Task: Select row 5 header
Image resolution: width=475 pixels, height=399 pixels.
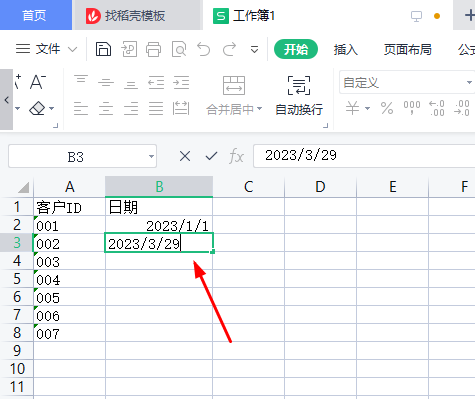Action: click(17, 279)
